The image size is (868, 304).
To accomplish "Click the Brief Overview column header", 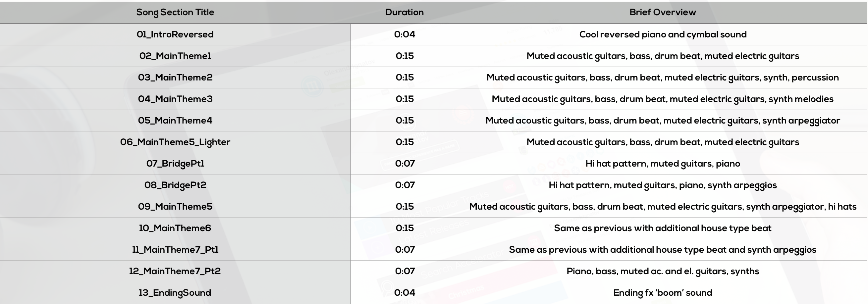I will coord(663,12).
